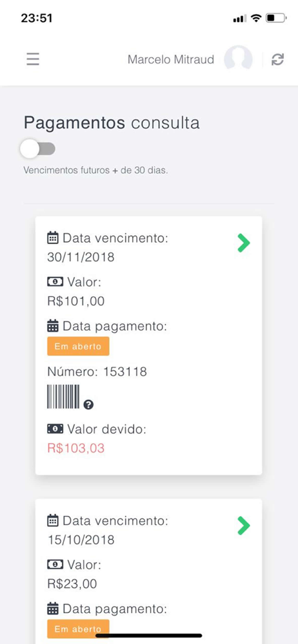Tap calendar icon beside 15/10/2018 due date
Viewport: 298px width, 644px height.
pos(53,520)
